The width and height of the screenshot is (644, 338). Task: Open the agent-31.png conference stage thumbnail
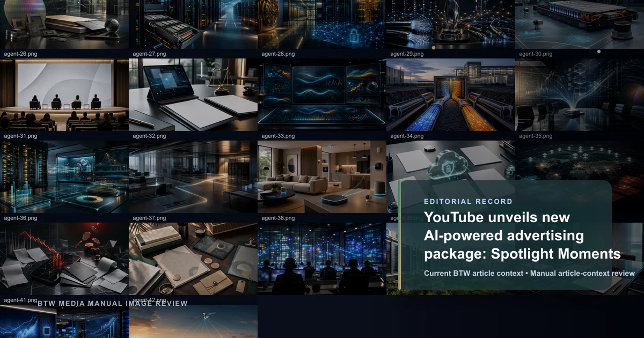(64, 94)
